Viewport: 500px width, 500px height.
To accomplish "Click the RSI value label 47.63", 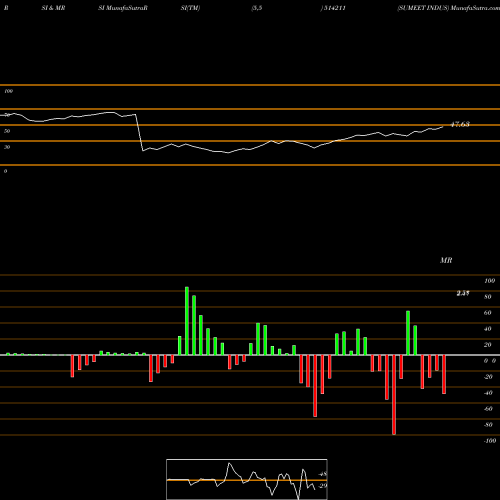I will click(x=460, y=124).
